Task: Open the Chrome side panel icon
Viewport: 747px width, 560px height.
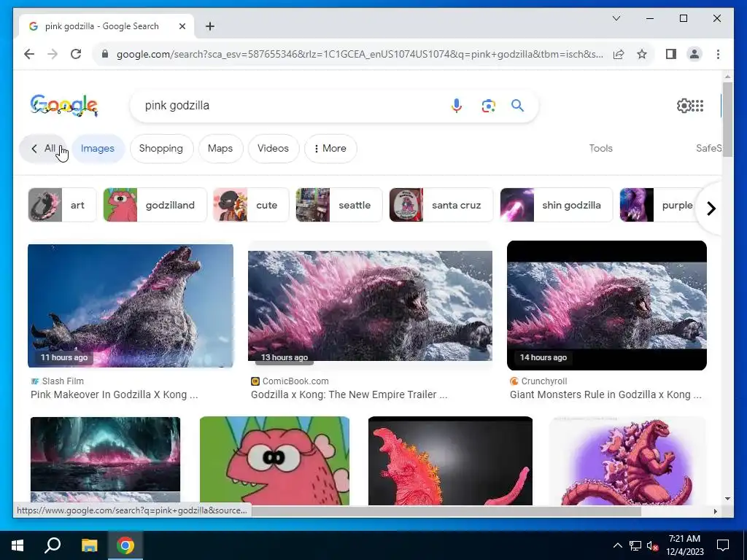Action: (671, 54)
